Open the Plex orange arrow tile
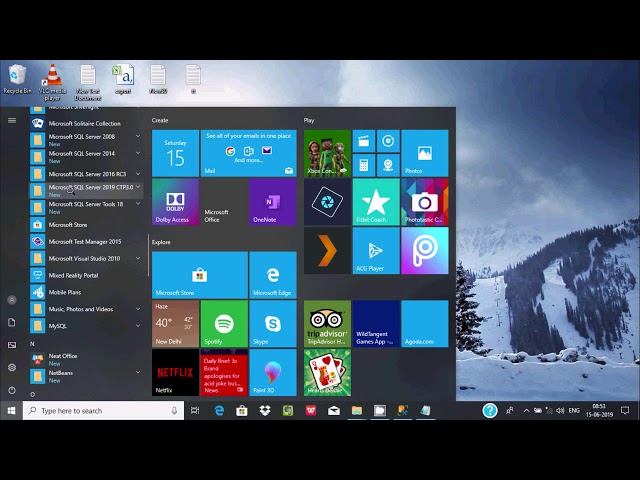Viewport: 640px width, 480px height. 327,250
